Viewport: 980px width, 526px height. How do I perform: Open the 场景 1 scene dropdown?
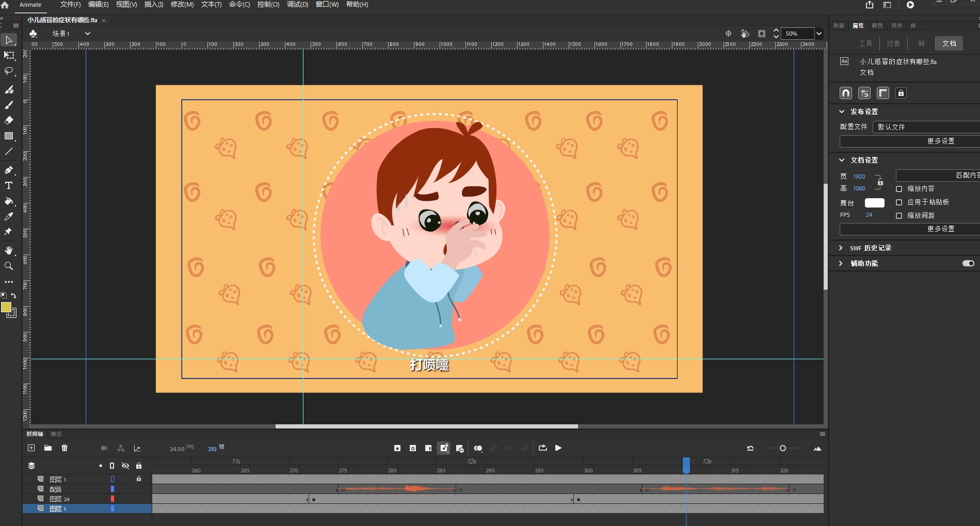[x=88, y=34]
